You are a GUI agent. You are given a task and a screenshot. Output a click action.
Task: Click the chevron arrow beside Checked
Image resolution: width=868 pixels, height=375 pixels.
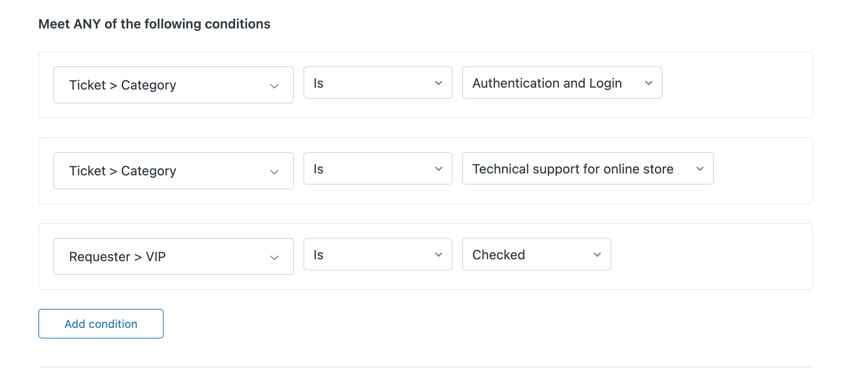click(x=597, y=255)
